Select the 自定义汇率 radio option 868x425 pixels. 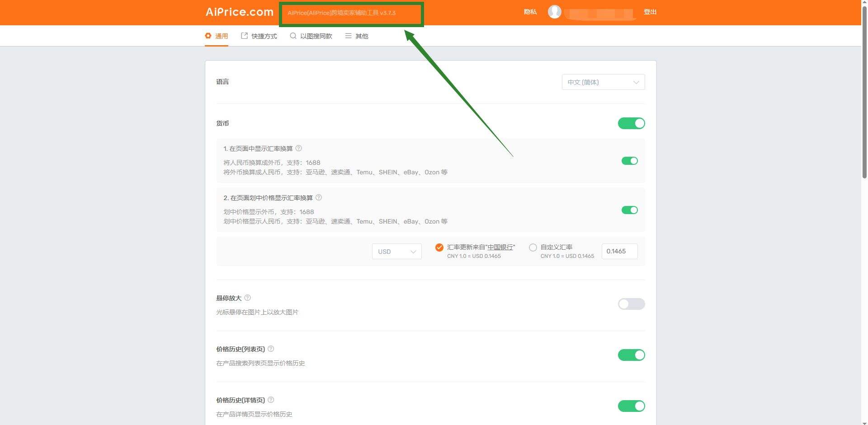coord(533,248)
